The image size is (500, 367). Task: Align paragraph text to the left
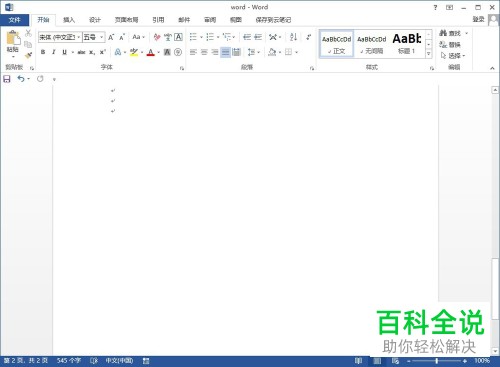(193, 52)
